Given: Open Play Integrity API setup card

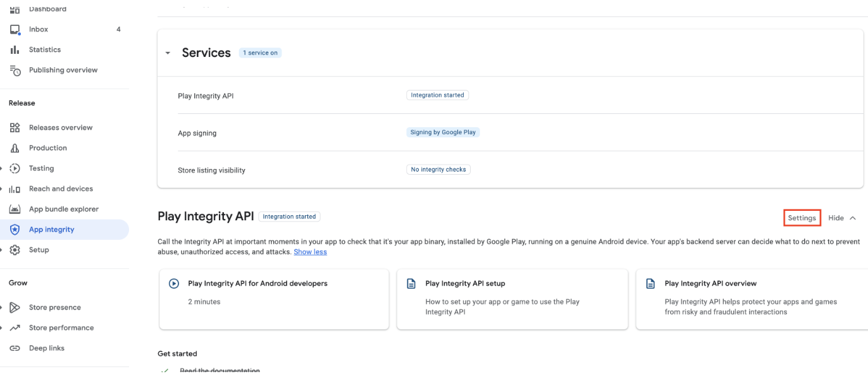Looking at the screenshot, I should [512, 299].
